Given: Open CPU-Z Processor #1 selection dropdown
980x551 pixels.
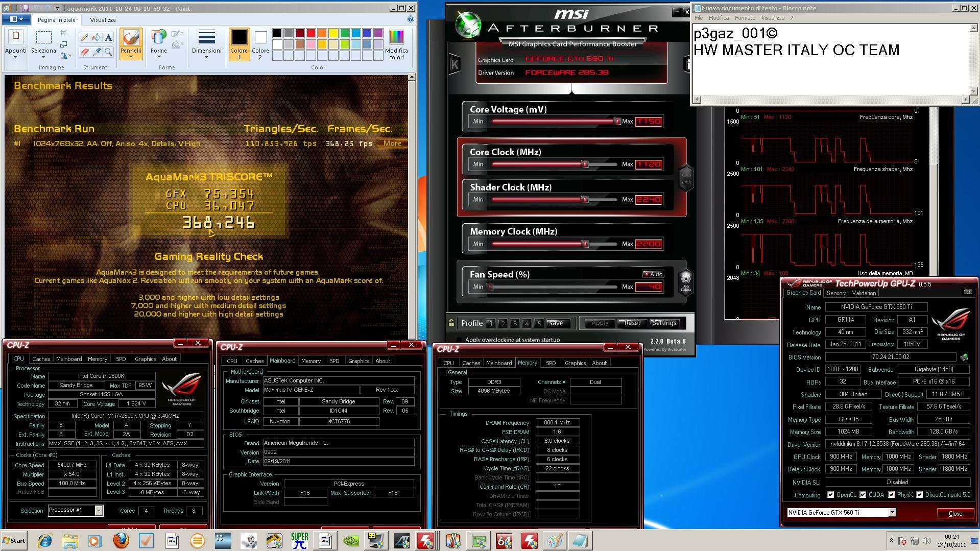Looking at the screenshot, I should coord(99,510).
